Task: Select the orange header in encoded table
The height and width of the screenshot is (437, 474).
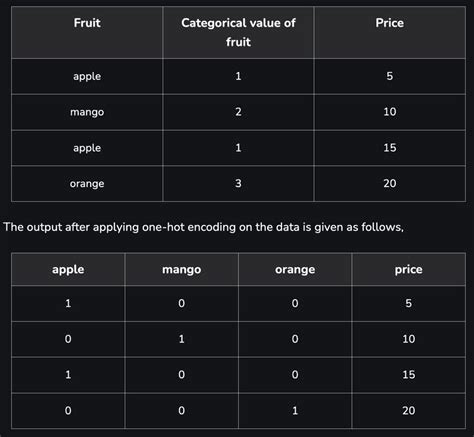Action: [x=295, y=269]
